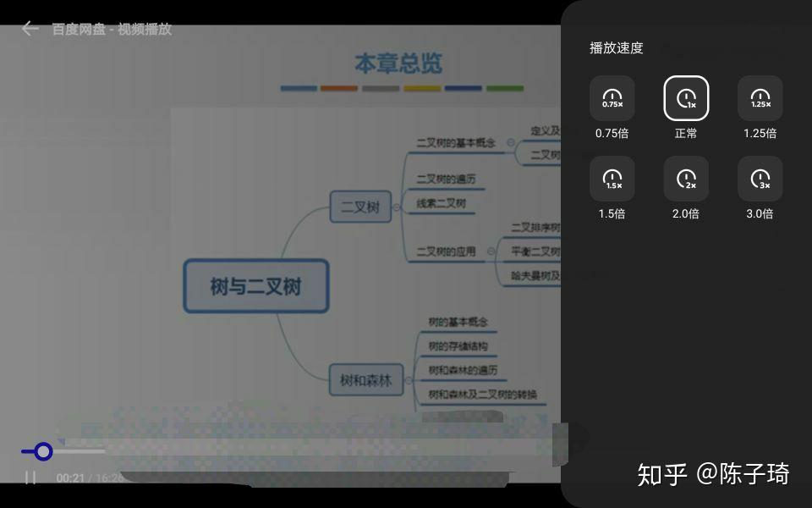Screen dimensions: 812x508
Task: Choose the 3.0倍 fastest speed option
Action: coord(759,213)
